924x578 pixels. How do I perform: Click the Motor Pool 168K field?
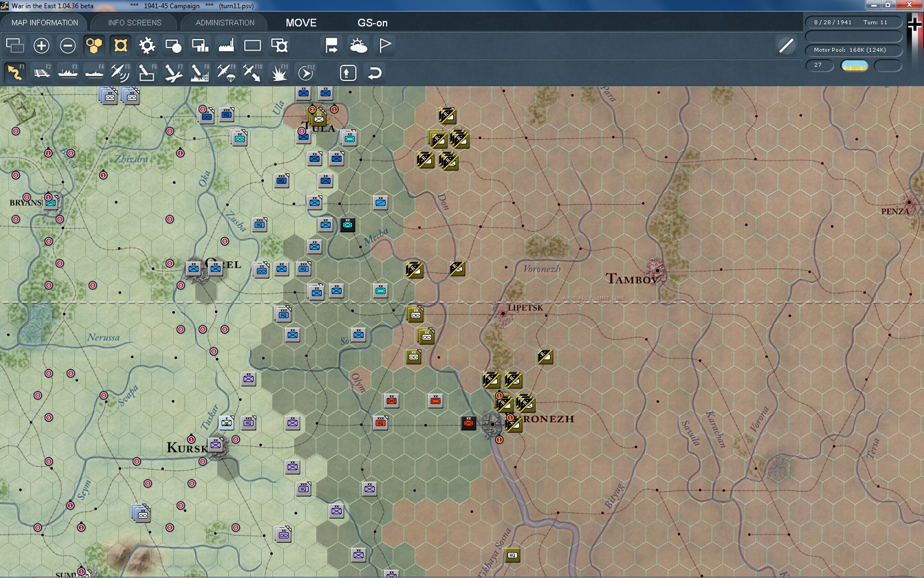pos(854,50)
